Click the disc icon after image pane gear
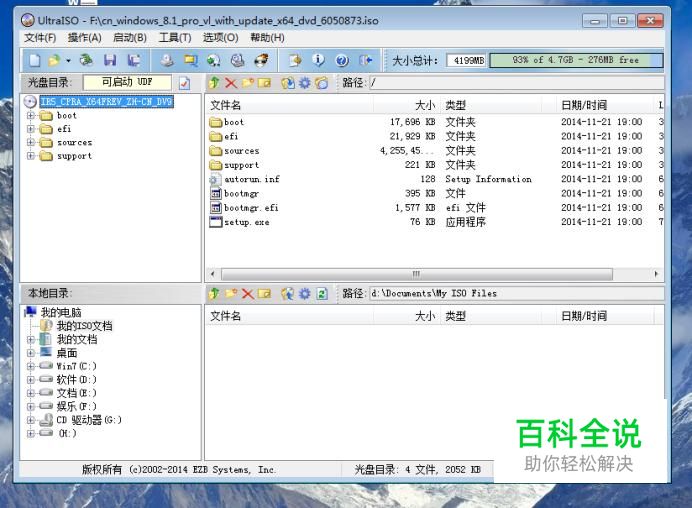Screen dimensions: 692x508 coord(322,83)
